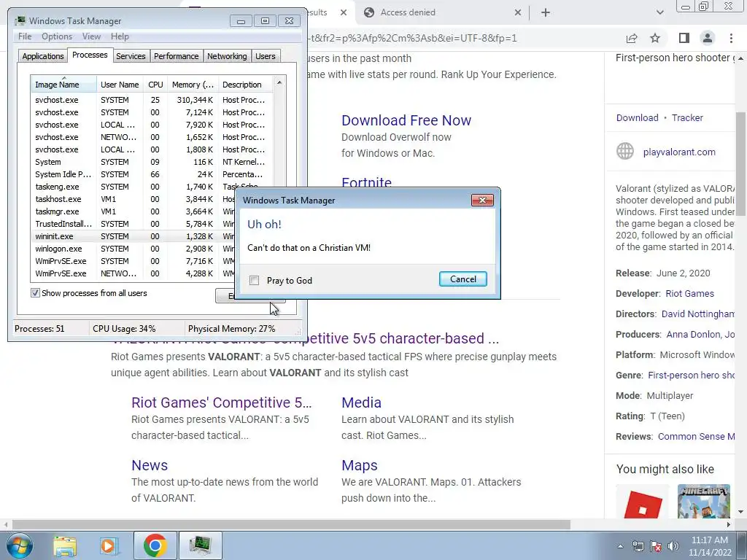This screenshot has width=747, height=560.
Task: Open Riot Games' Competitive 5... link
Action: (x=222, y=402)
